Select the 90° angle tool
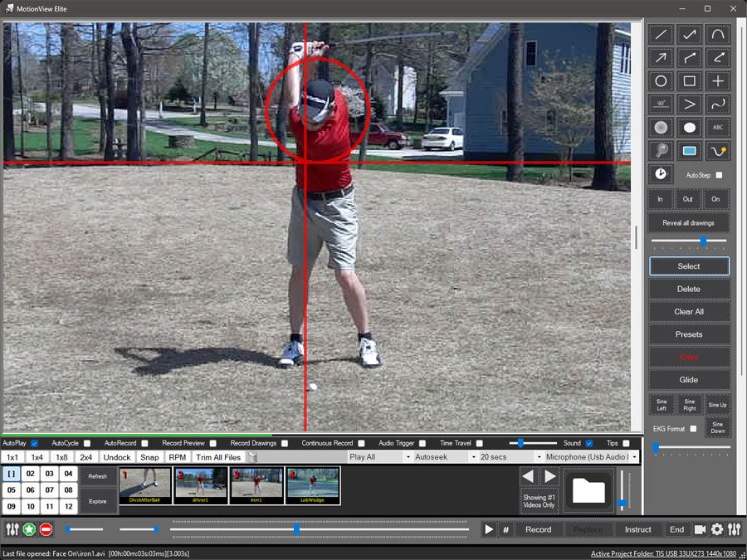Image resolution: width=747 pixels, height=560 pixels. (661, 105)
